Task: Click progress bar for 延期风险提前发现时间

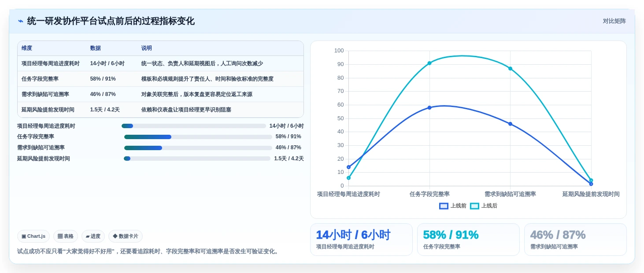Action: coord(197,159)
